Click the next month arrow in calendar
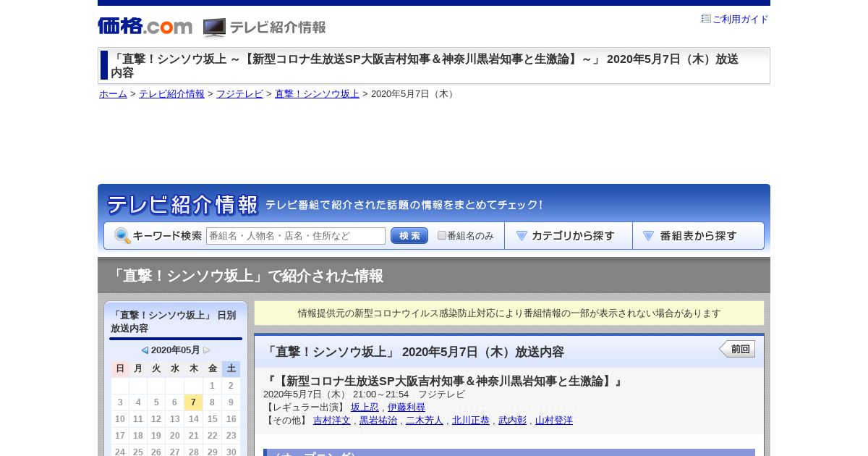Screen dimensions: 868x456 (x=207, y=350)
